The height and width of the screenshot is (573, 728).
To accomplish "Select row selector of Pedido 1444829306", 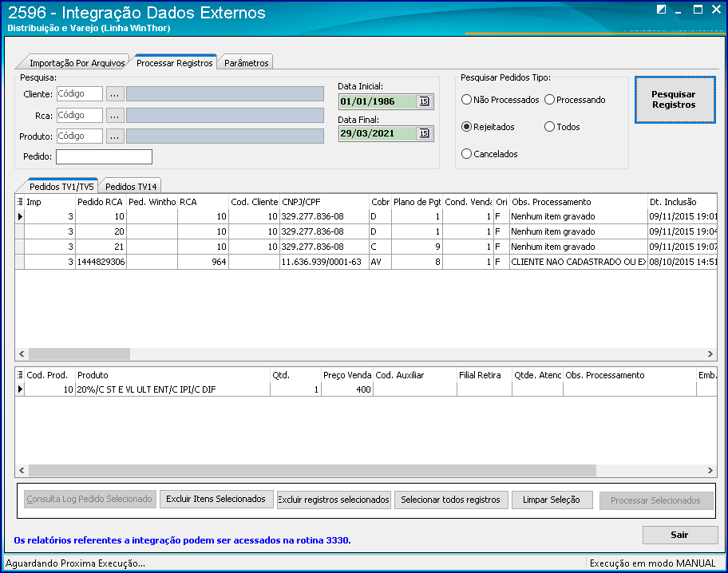I will [20, 262].
